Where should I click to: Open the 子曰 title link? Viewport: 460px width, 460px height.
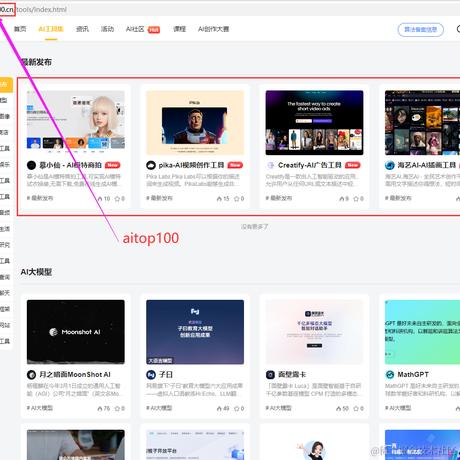point(166,375)
